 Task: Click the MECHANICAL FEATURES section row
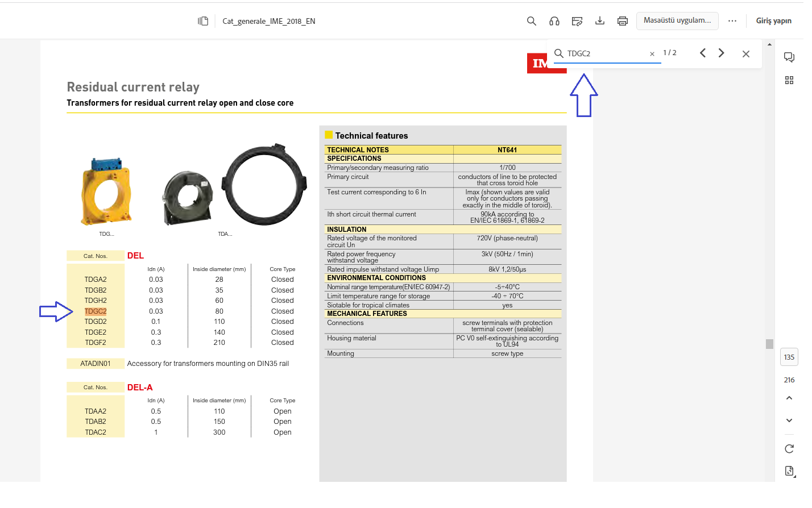pos(443,314)
